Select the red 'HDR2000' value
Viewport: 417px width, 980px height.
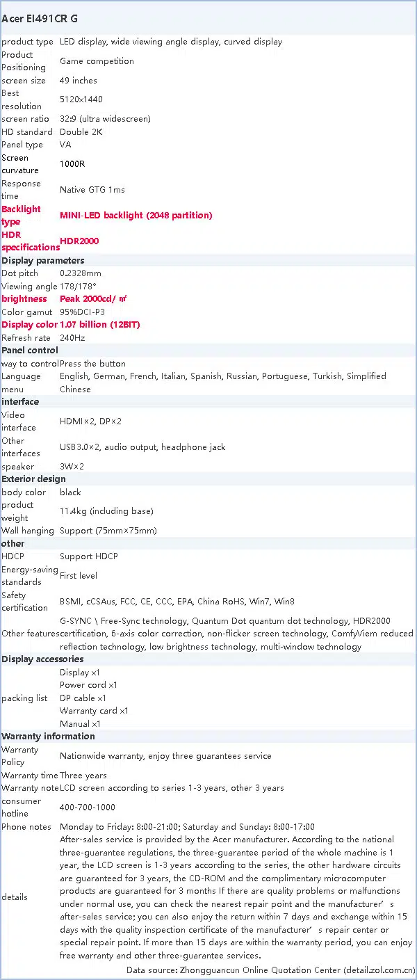tap(79, 241)
